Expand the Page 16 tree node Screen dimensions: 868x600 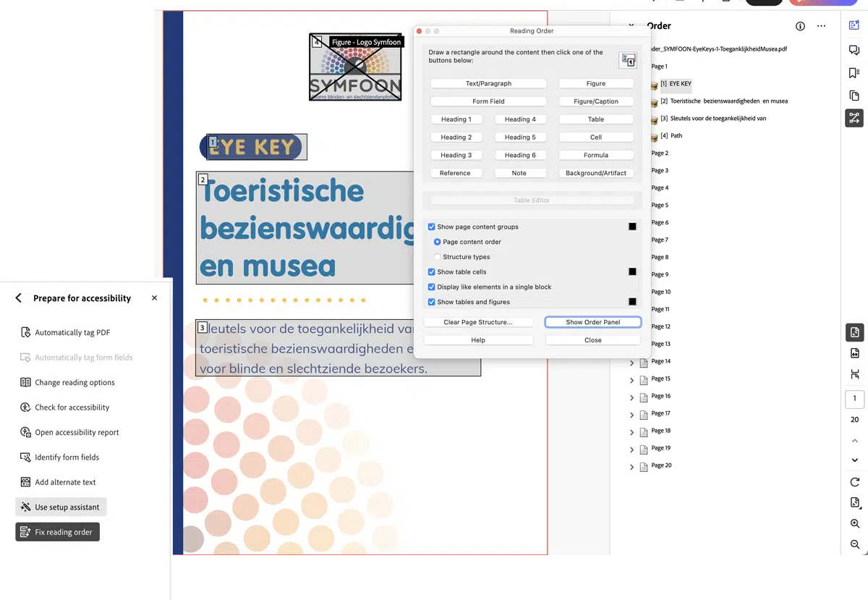point(631,397)
